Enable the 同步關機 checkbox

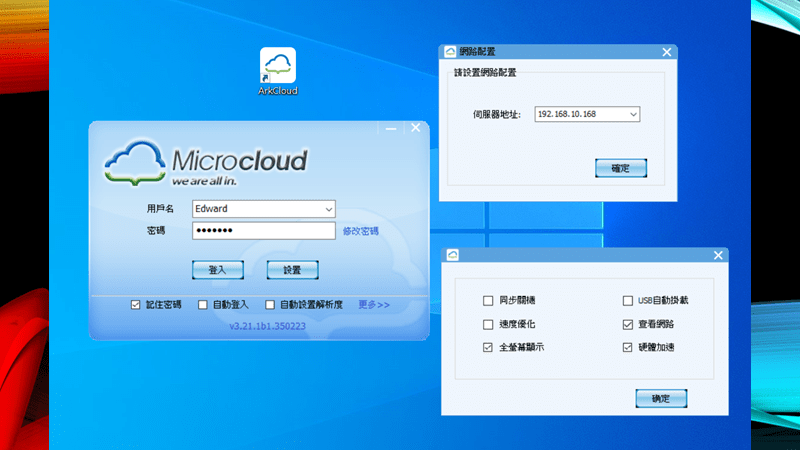[488, 301]
